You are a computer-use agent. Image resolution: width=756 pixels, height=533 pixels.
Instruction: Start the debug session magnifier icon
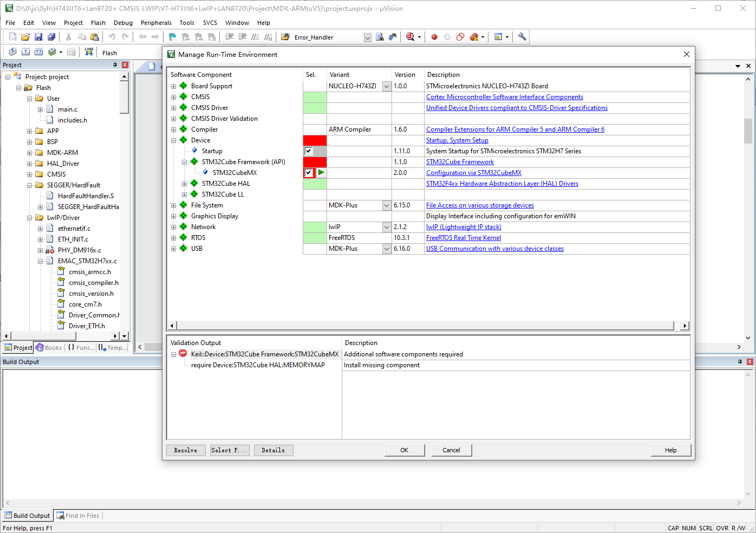410,37
